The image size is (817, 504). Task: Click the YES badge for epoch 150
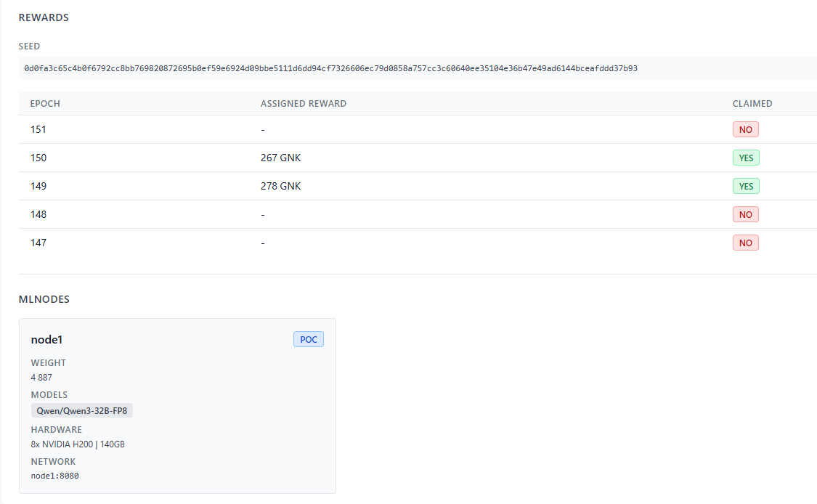coord(746,158)
